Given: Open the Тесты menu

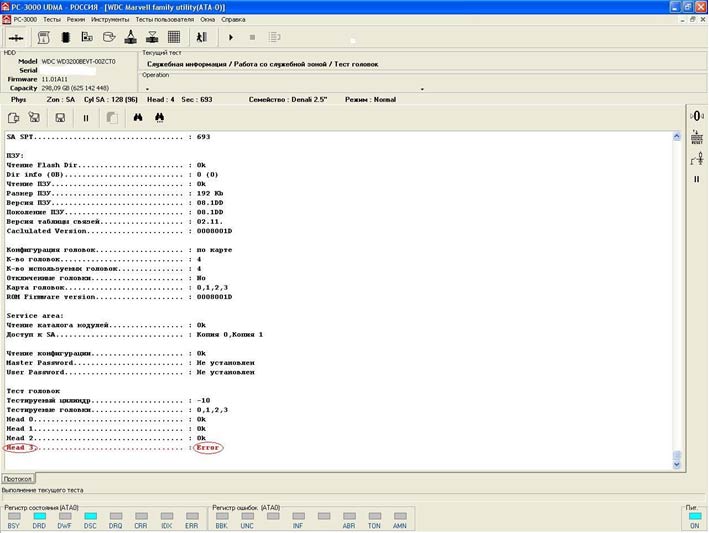Looking at the screenshot, I should (52, 20).
